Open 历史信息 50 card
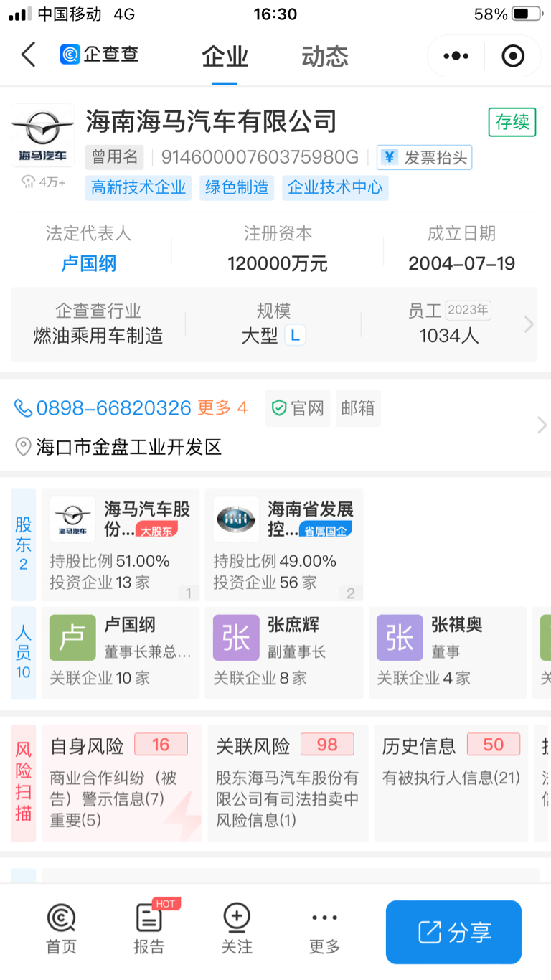The width and height of the screenshot is (551, 980). pyautogui.click(x=451, y=783)
